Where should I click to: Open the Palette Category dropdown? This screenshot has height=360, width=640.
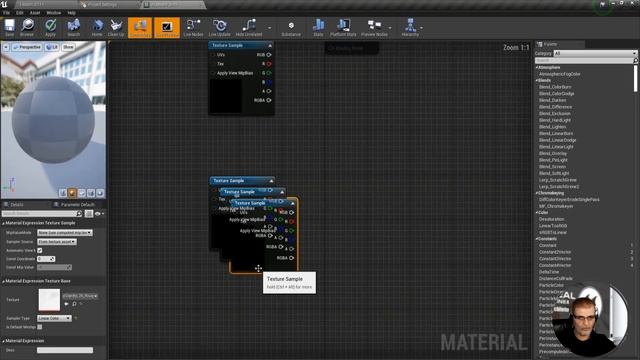point(595,53)
